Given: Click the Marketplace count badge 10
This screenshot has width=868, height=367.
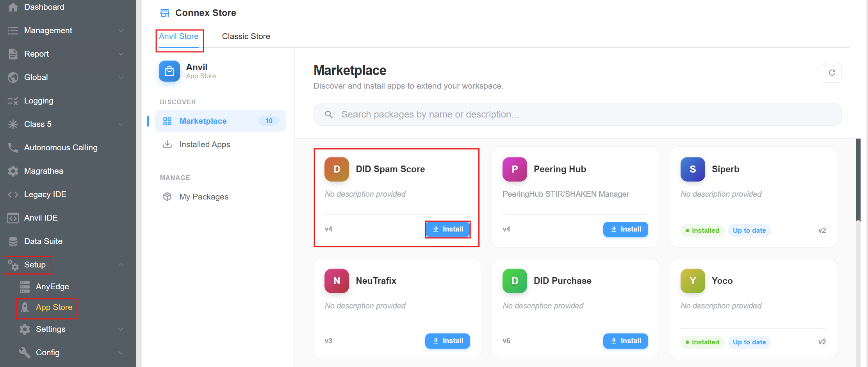Looking at the screenshot, I should click(x=269, y=121).
